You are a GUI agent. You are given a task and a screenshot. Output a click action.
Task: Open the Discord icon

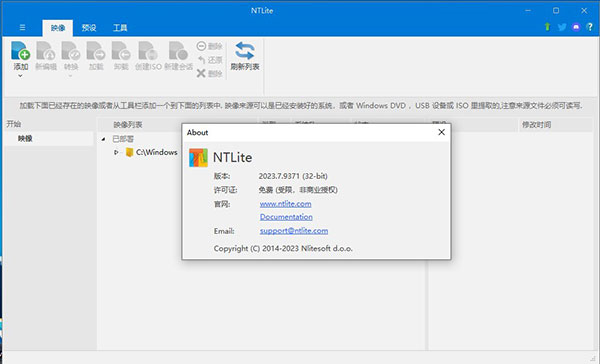click(576, 27)
